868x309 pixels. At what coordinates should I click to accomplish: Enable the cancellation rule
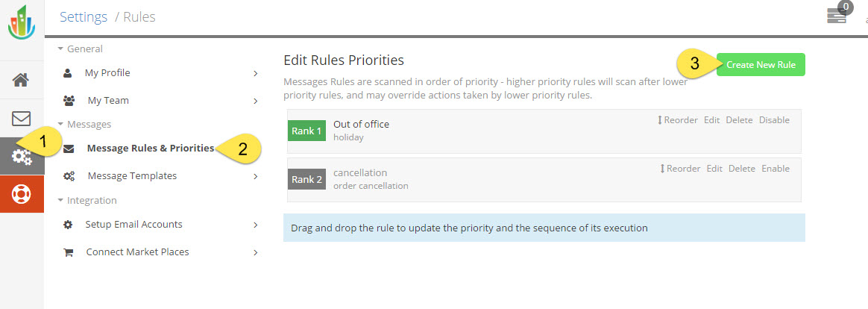coord(775,169)
